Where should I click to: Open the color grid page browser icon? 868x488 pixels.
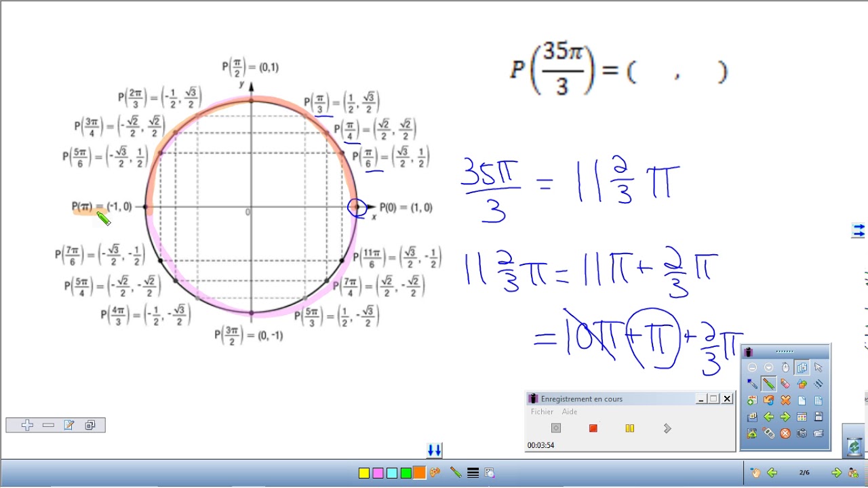(x=802, y=417)
